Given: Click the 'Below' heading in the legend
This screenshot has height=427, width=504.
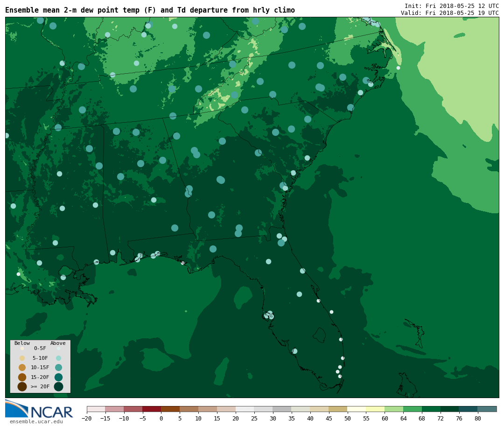Looking at the screenshot, I should [22, 343].
